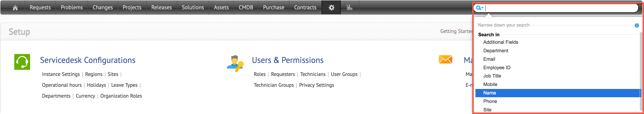
Task: Click the Home icon in navigation bar
Action: [x=15, y=8]
